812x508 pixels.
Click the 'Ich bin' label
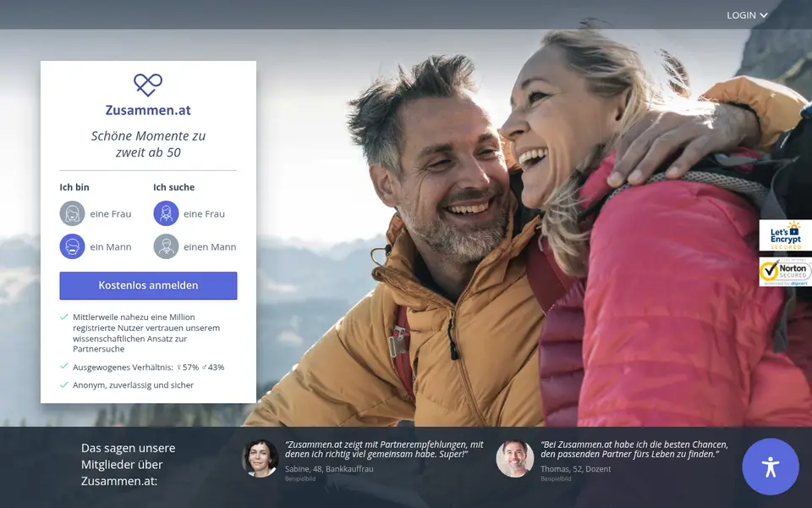74,187
